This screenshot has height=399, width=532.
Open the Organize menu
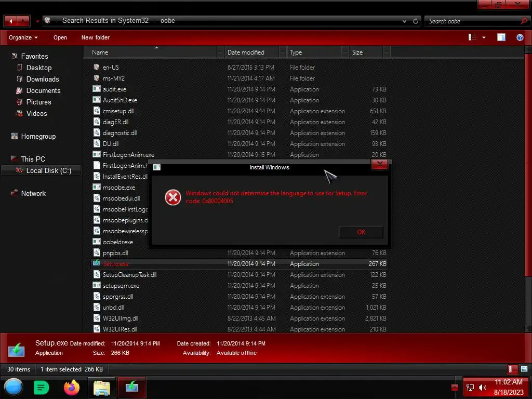[23, 37]
